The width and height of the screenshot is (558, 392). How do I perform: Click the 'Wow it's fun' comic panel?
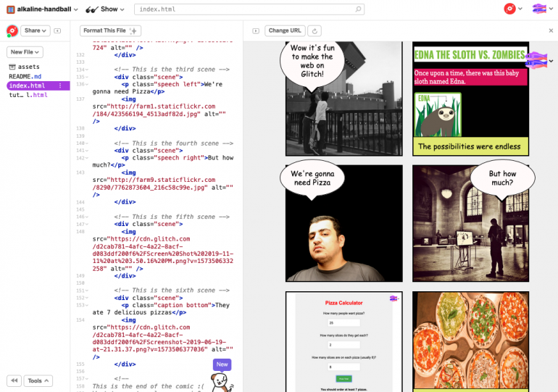(344, 99)
